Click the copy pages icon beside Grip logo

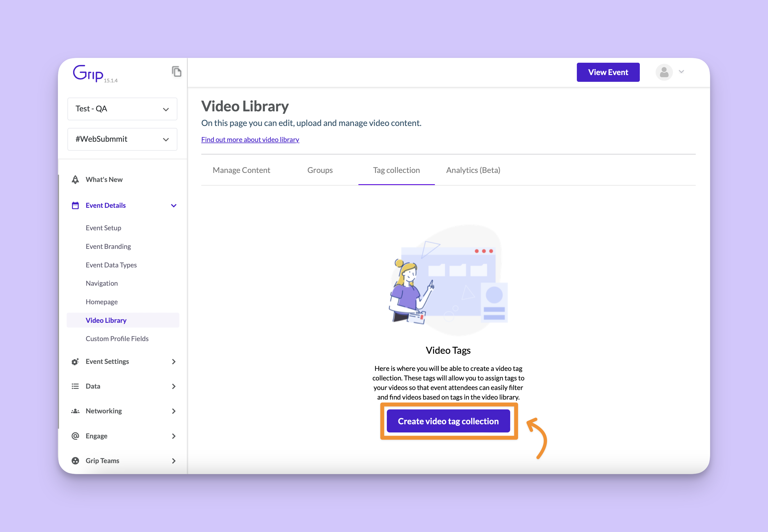[x=177, y=71]
